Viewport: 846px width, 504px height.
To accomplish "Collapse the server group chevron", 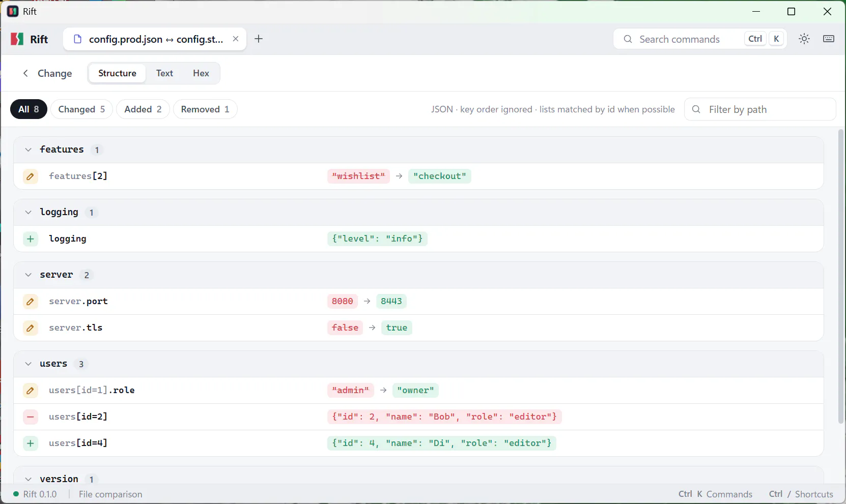I will coord(29,275).
